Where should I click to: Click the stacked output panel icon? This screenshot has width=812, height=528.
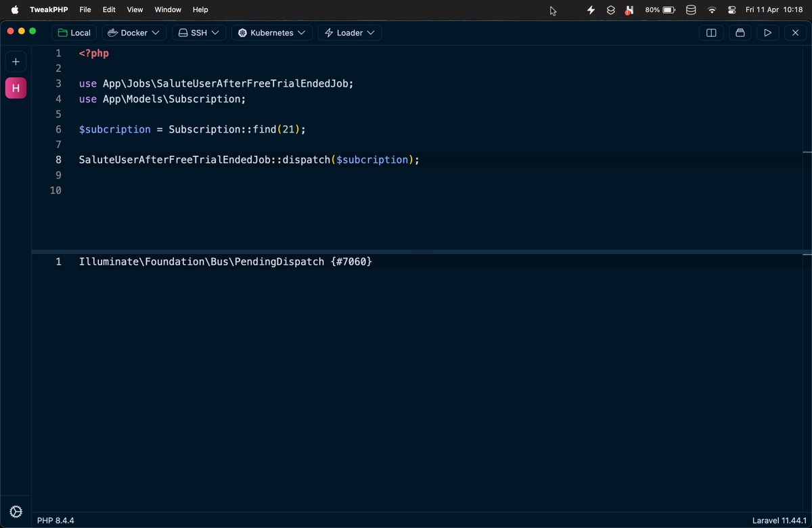(740, 32)
